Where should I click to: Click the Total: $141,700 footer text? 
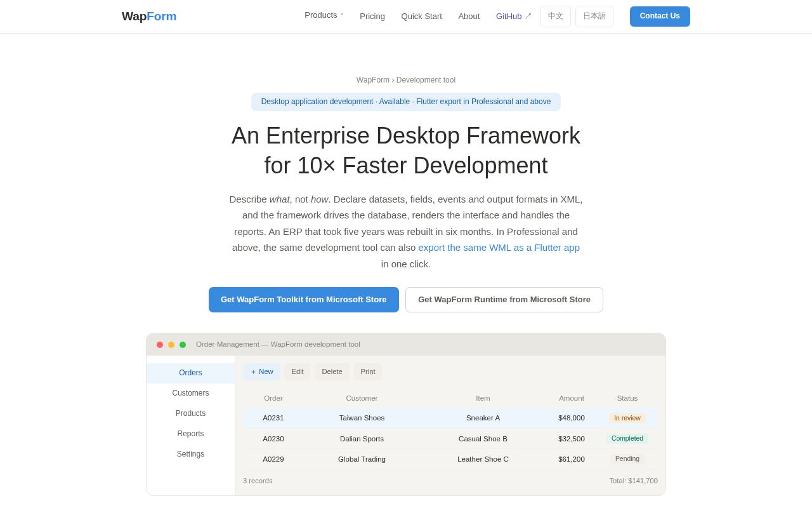pyautogui.click(x=634, y=481)
